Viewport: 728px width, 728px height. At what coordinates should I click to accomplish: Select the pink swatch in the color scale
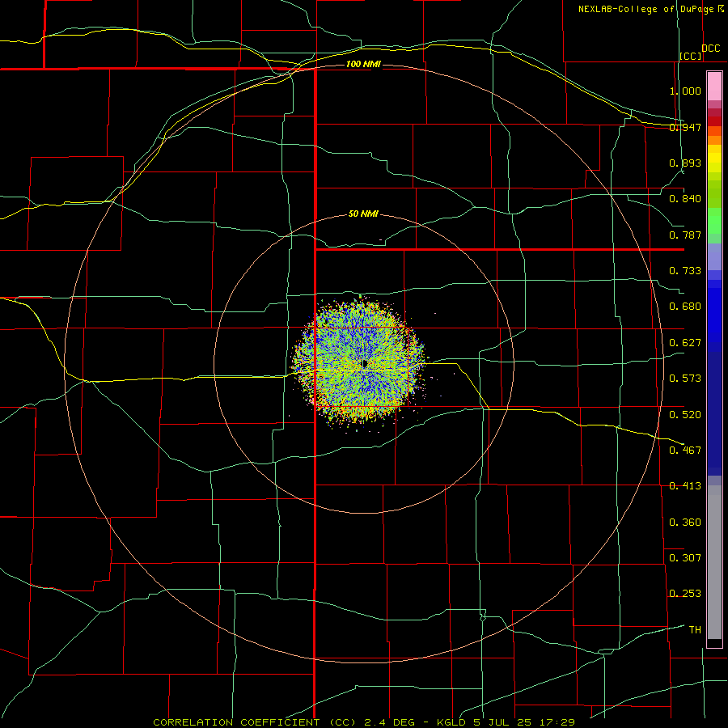pyautogui.click(x=714, y=86)
